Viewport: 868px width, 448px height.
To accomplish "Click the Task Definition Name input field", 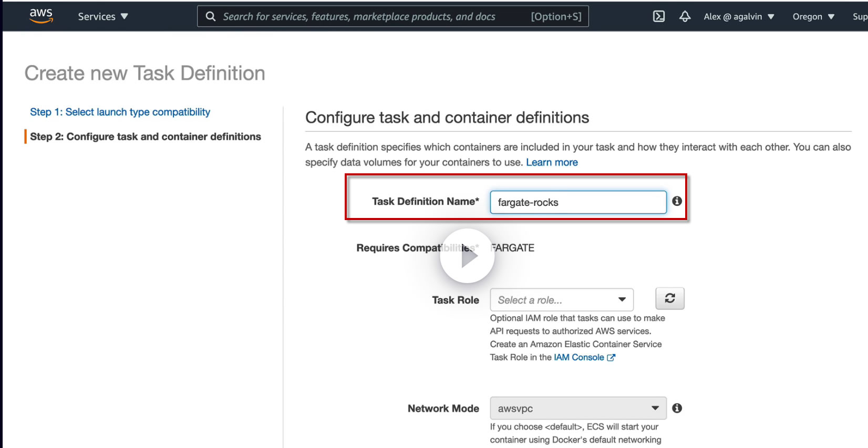I will click(x=578, y=202).
